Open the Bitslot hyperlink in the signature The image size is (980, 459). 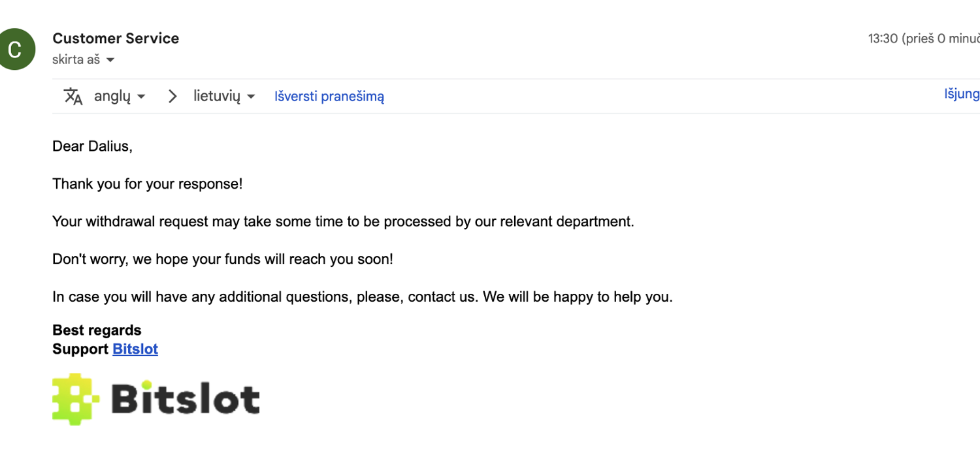pyautogui.click(x=135, y=349)
